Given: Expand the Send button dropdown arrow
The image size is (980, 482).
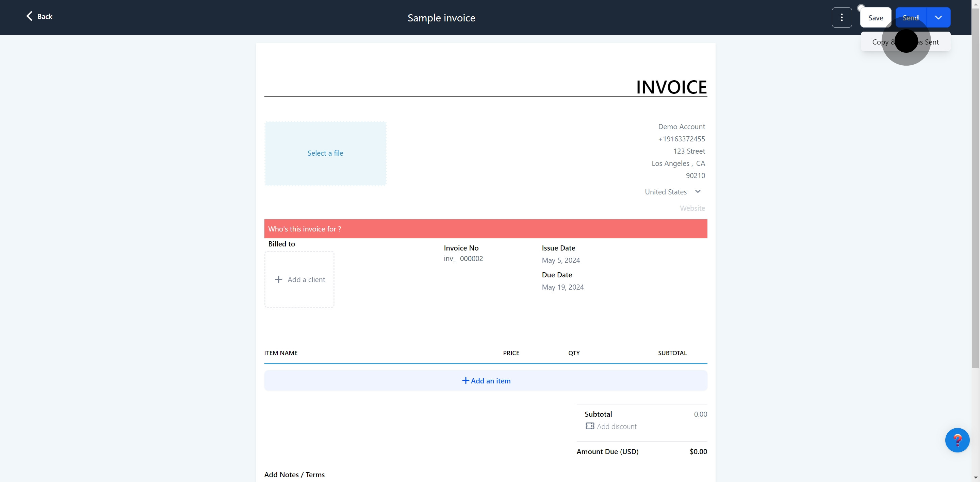Looking at the screenshot, I should (938, 17).
